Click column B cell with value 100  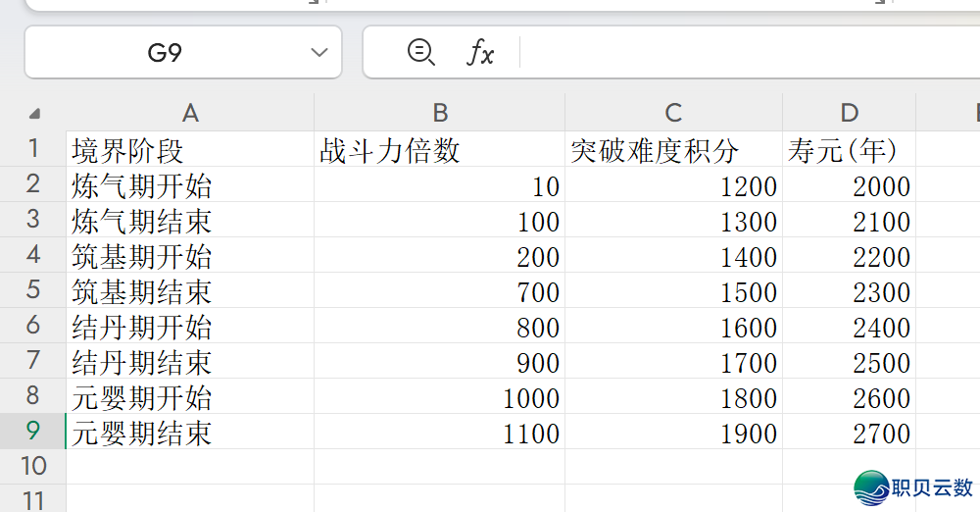coord(439,219)
